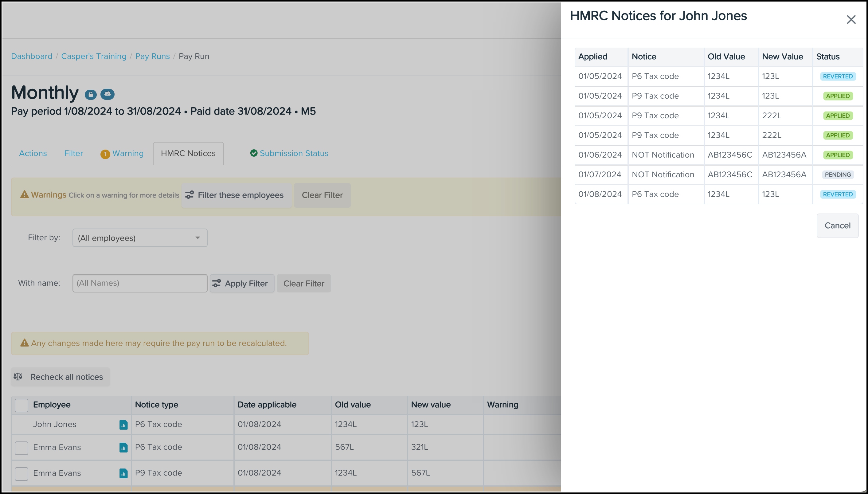Click the Apply Filter button
The height and width of the screenshot is (494, 868).
click(242, 283)
